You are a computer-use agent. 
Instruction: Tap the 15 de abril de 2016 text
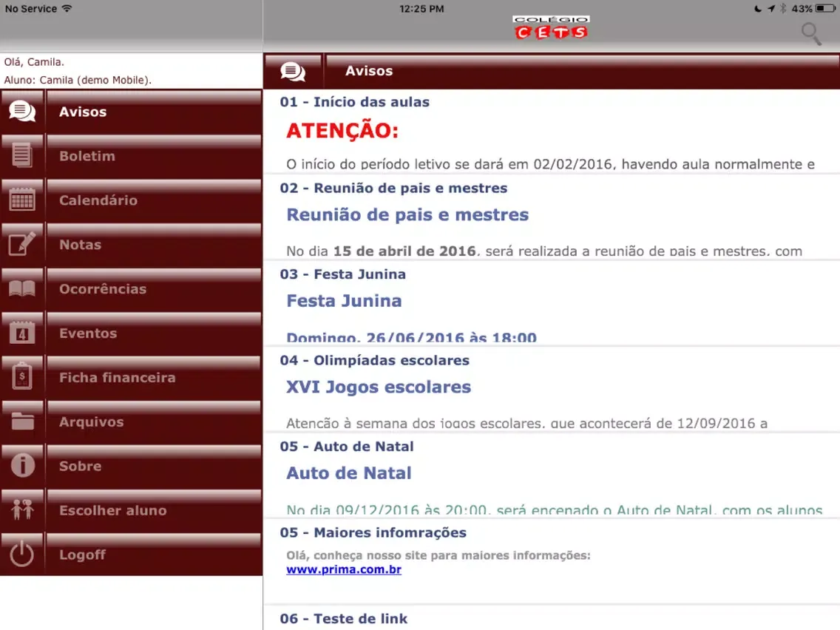coord(404,251)
